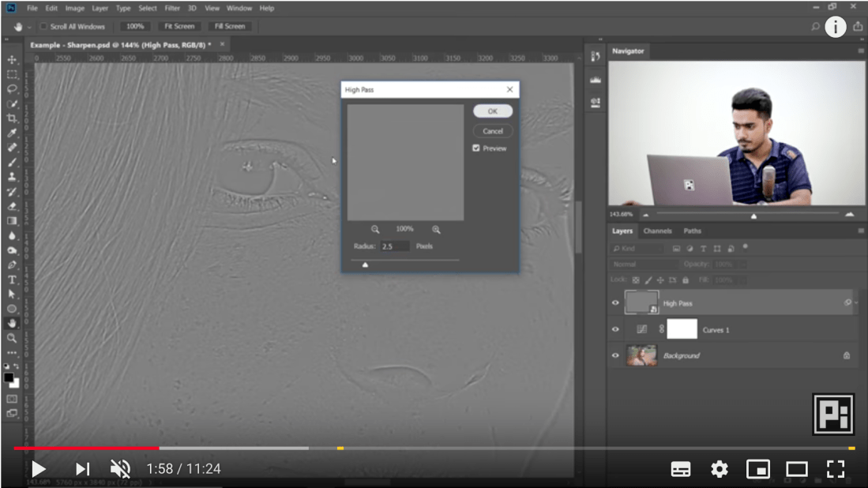Viewport: 868px width, 488px height.
Task: Toggle visibility of the Curves 1 layer
Action: tap(615, 328)
